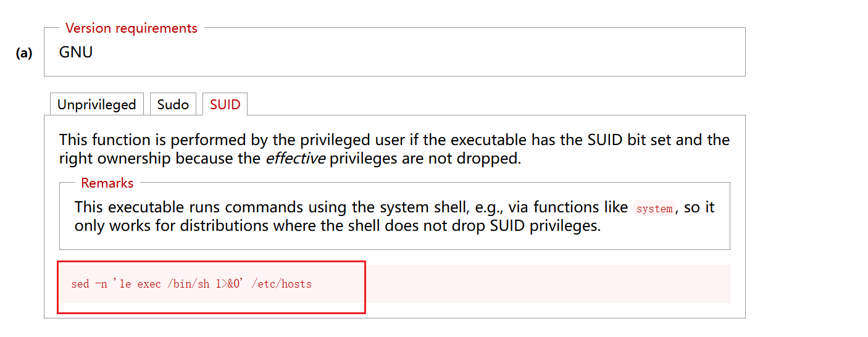Click the (a) item label

pos(24,53)
